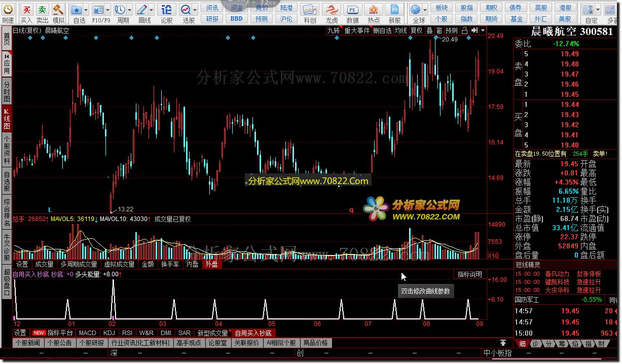Open the 模拟 simulated trading hammer icon
622x364 pixels.
pos(58,10)
